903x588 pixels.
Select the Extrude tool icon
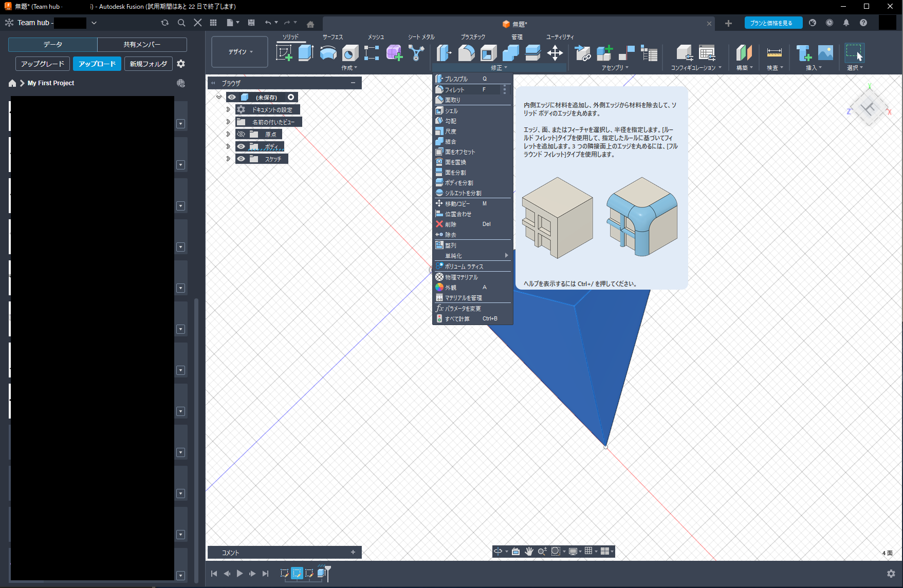[x=306, y=53]
